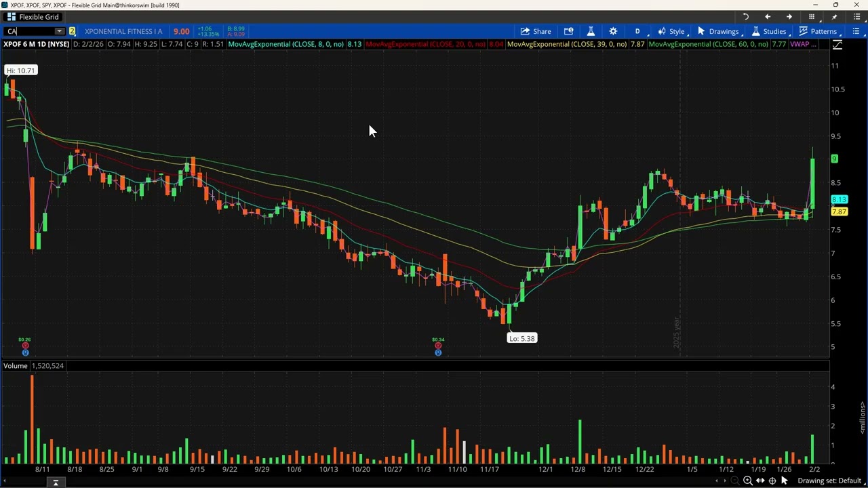868x488 pixels.
Task: Click the undo curved arrow icon
Action: point(745,17)
